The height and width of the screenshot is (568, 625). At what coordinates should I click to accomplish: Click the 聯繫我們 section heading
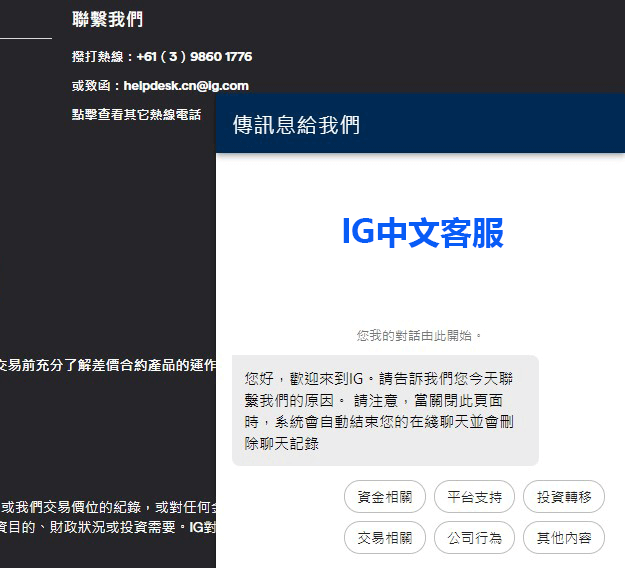pos(108,20)
